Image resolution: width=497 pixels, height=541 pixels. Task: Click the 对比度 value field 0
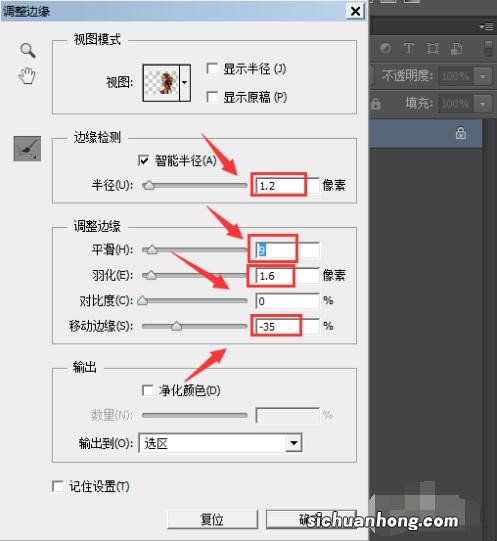288,301
